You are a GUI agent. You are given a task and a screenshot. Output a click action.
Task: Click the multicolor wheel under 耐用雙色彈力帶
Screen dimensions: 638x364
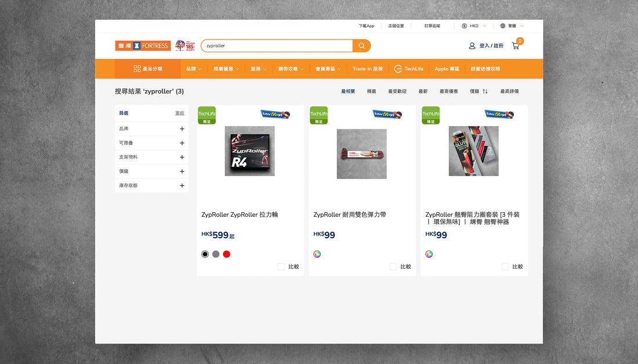pyautogui.click(x=317, y=254)
